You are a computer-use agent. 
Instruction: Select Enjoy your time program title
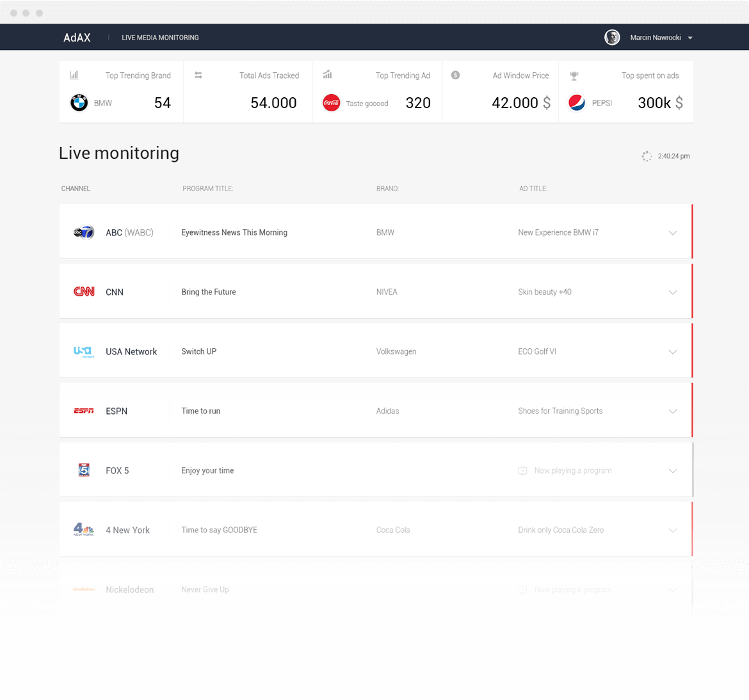point(207,470)
